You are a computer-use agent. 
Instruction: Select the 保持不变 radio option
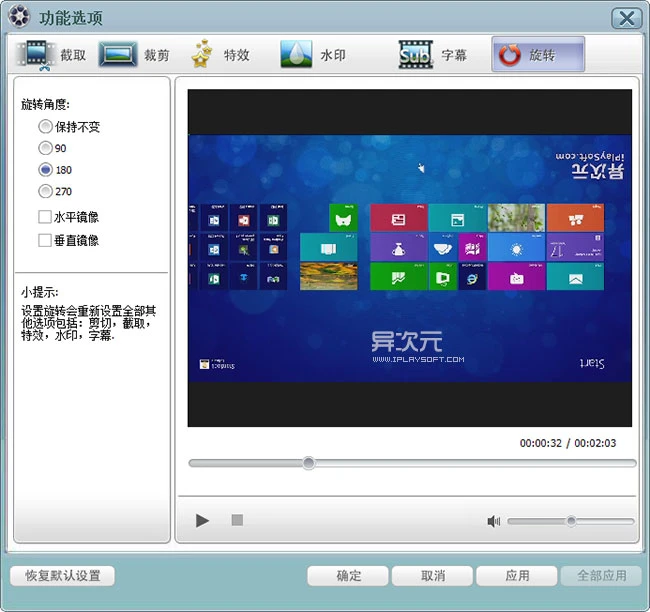pos(45,126)
